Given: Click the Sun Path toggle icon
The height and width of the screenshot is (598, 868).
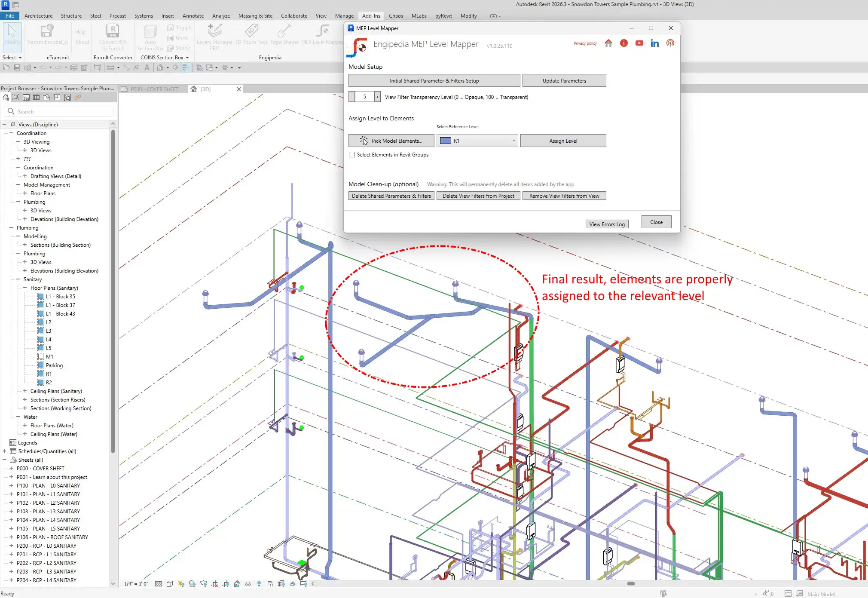Looking at the screenshot, I should pyautogui.click(x=181, y=584).
